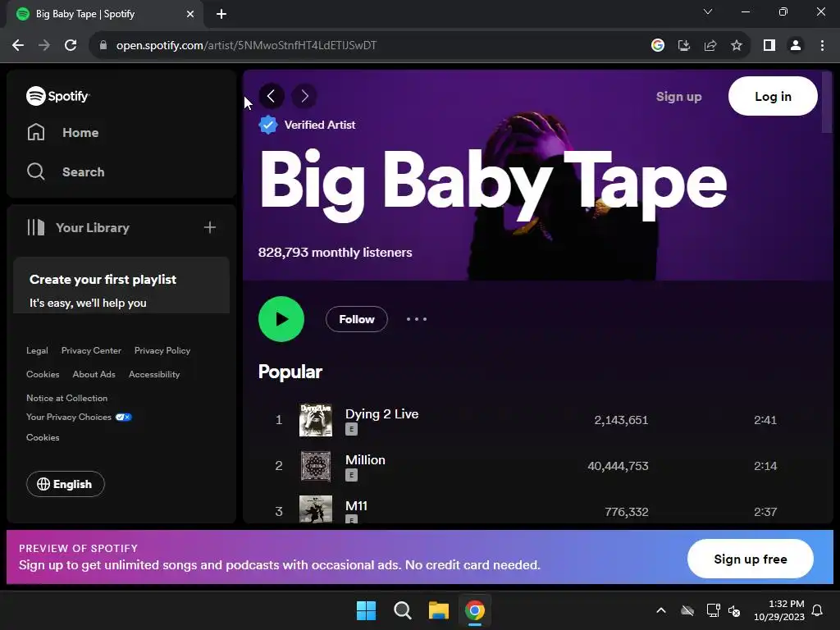The image size is (840, 630).
Task: Click the address bar URL
Action: click(x=246, y=46)
